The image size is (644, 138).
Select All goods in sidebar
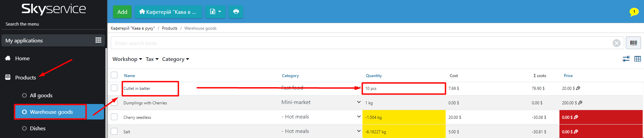[41, 96]
